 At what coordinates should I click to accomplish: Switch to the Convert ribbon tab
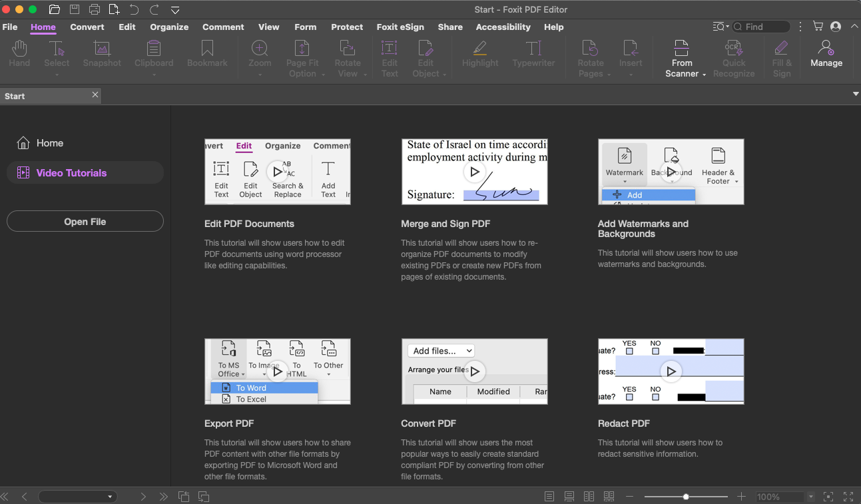click(x=87, y=27)
